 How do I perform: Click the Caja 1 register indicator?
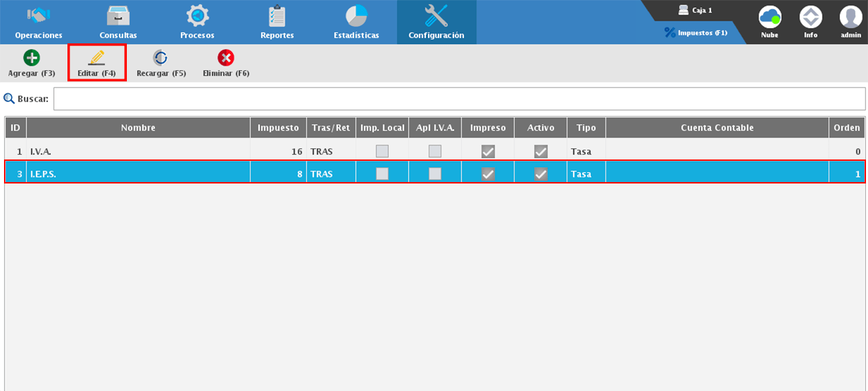click(x=695, y=11)
